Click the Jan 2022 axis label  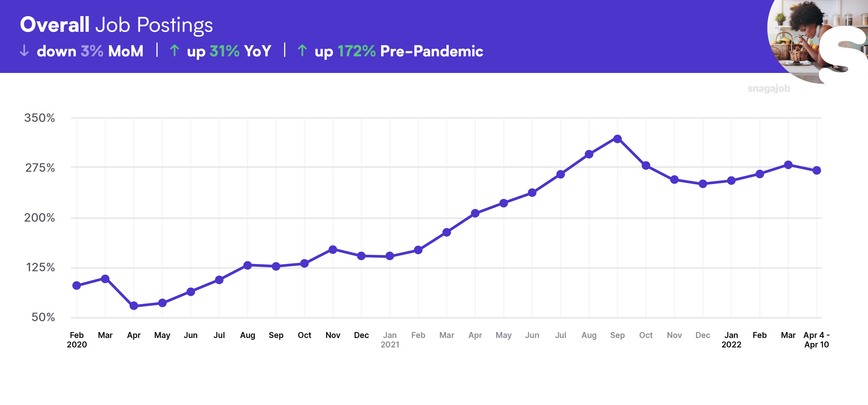pos(731,340)
